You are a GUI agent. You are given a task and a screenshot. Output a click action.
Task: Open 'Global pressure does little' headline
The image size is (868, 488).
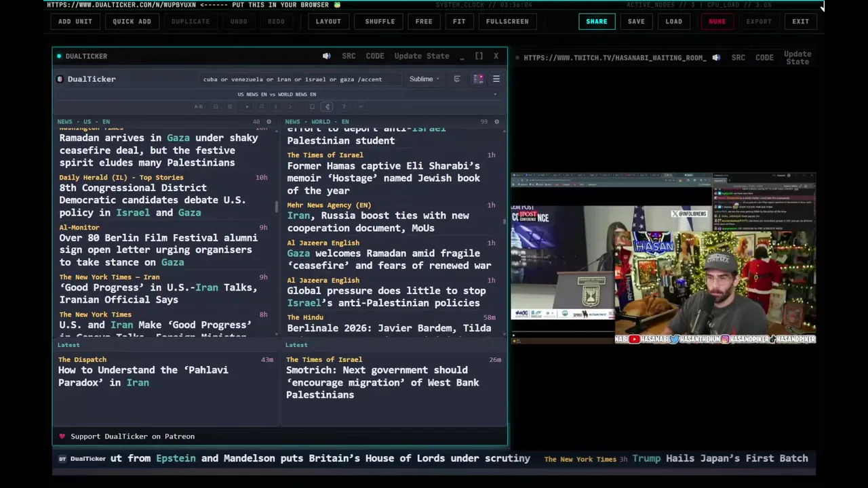coord(387,297)
